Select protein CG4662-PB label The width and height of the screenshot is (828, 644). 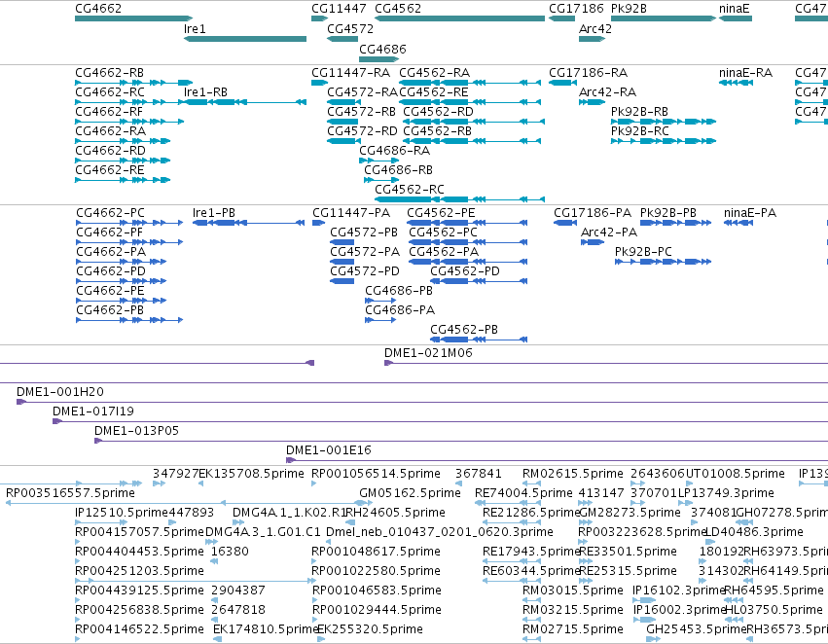[110, 310]
